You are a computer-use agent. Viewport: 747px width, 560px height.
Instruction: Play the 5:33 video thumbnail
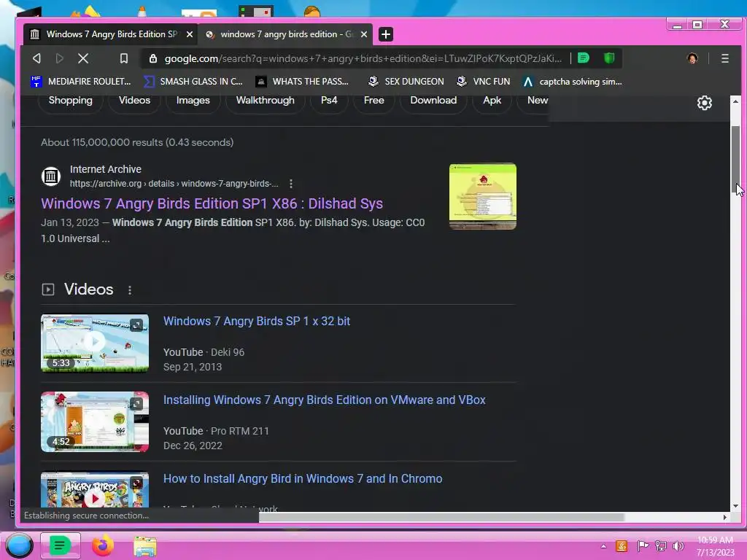coord(95,343)
